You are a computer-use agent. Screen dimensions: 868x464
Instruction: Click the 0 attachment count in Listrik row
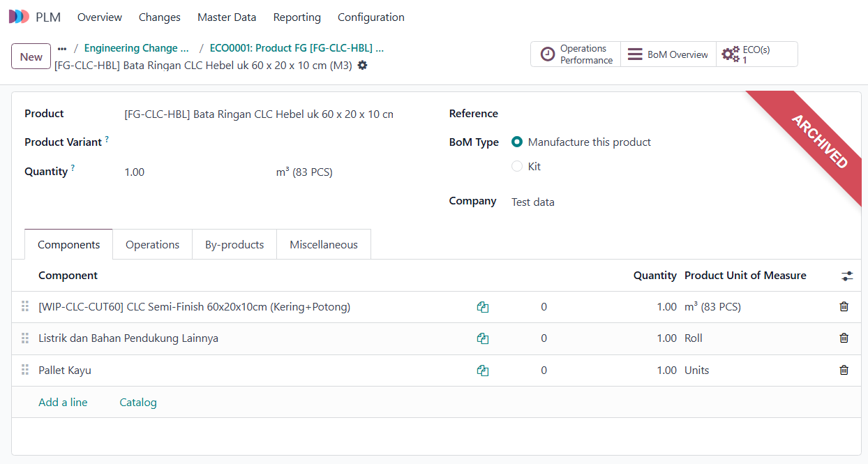coord(544,338)
